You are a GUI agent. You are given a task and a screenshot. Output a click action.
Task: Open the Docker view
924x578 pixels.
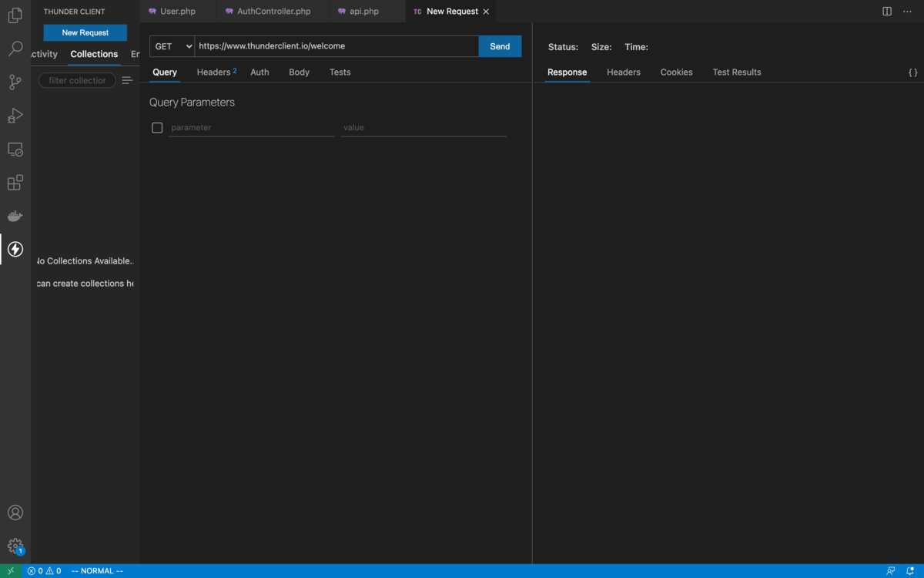[15, 216]
